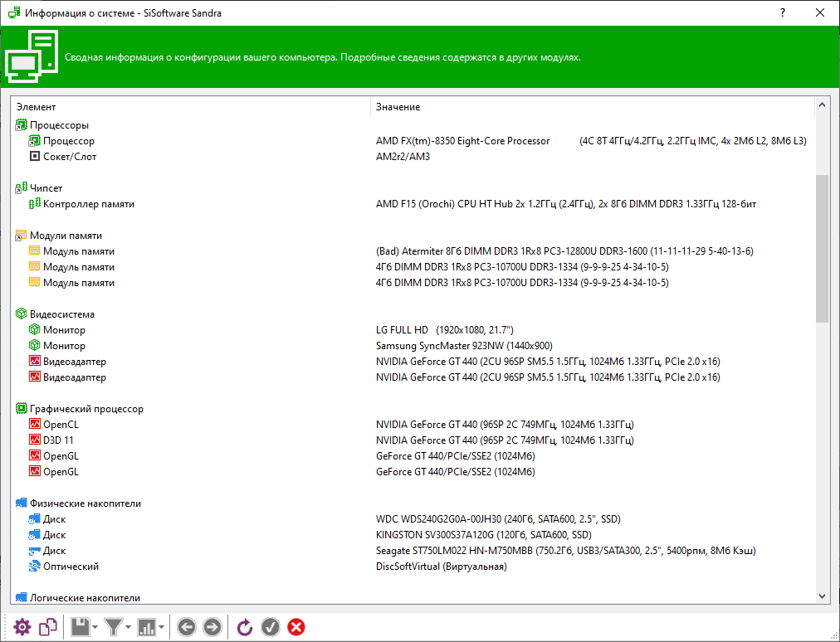840x642 pixels.
Task: Click the Samsung SyncMaster monitor row icon
Action: pos(34,345)
